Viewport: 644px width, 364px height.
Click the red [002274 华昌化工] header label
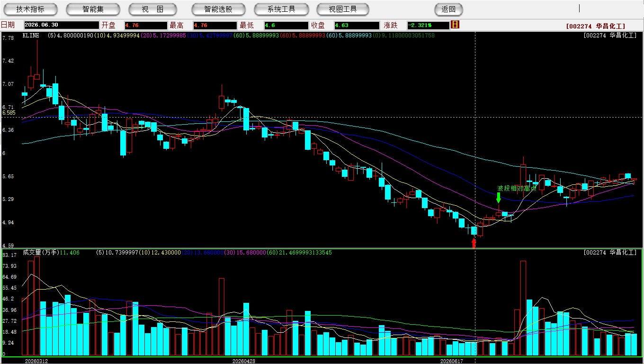[596, 27]
